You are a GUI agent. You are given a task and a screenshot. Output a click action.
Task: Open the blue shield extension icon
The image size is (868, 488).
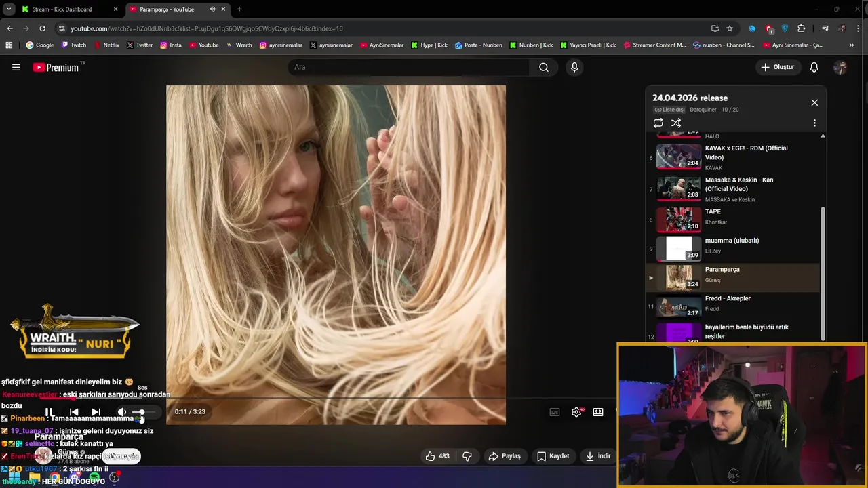click(785, 28)
